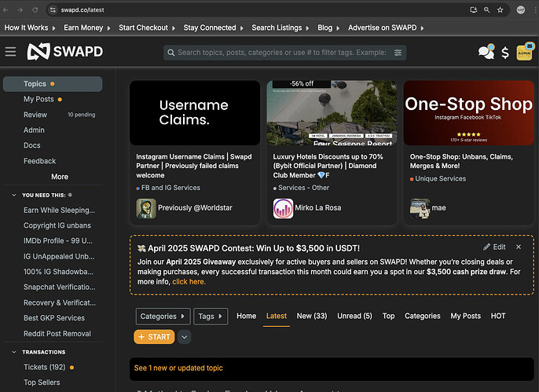
Task: Switch to Top tab
Action: pos(388,316)
